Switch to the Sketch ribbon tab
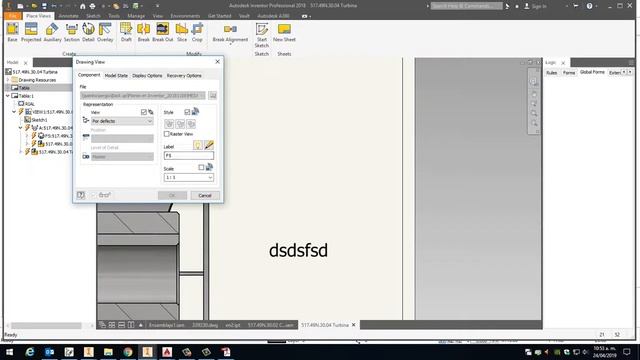The width and height of the screenshot is (640, 360). pyautogui.click(x=93, y=16)
